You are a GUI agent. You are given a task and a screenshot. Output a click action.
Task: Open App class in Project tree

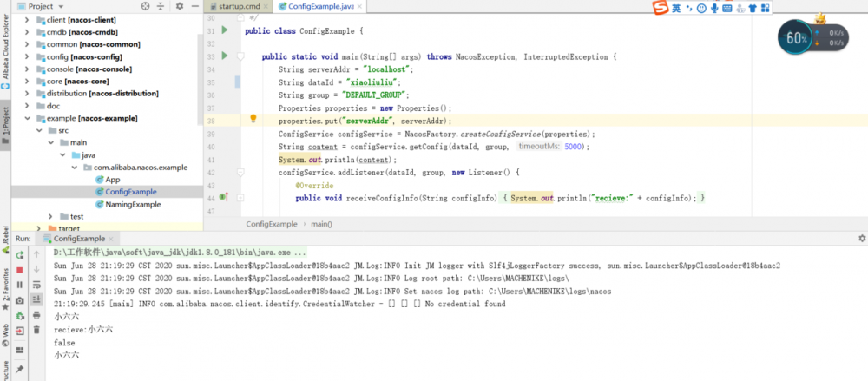[112, 180]
